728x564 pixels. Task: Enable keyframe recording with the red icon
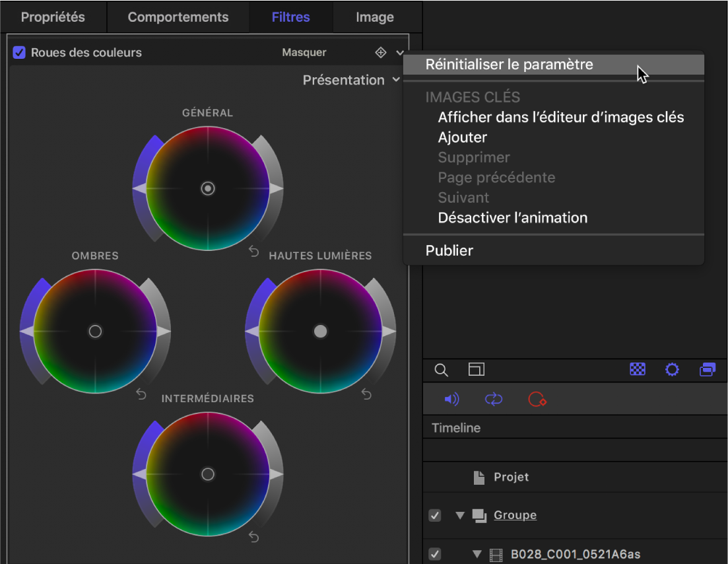click(537, 400)
